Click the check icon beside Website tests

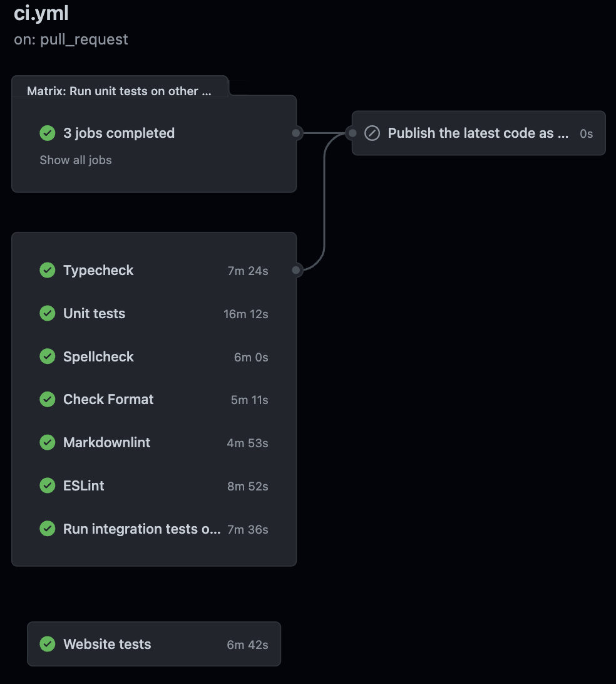48,644
